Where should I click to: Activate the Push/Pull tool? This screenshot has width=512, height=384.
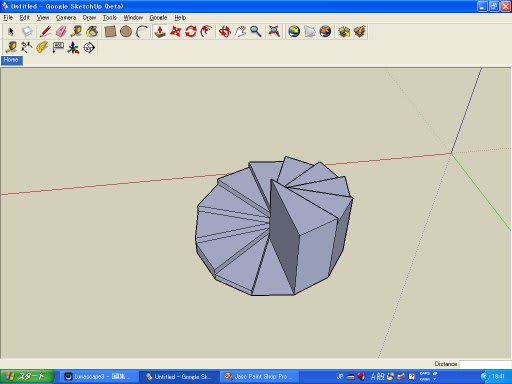(160, 32)
